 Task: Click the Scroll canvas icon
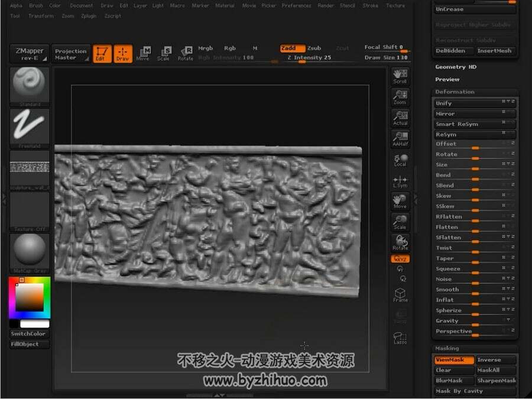pyautogui.click(x=400, y=76)
